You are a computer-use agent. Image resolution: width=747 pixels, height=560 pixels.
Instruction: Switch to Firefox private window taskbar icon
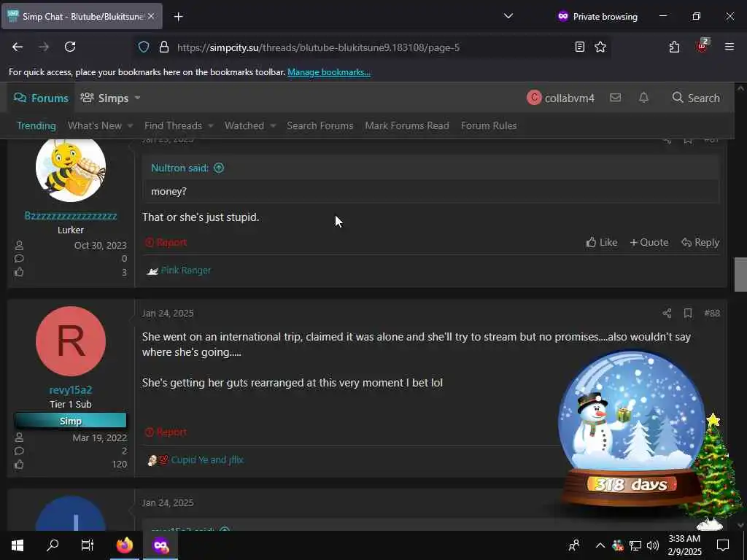pos(161,545)
